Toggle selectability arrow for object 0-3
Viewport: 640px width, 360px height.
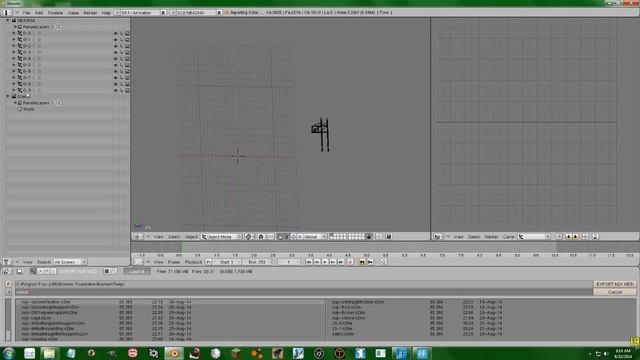click(122, 52)
